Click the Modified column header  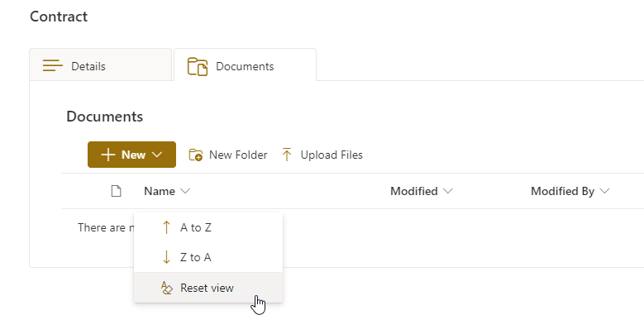422,191
